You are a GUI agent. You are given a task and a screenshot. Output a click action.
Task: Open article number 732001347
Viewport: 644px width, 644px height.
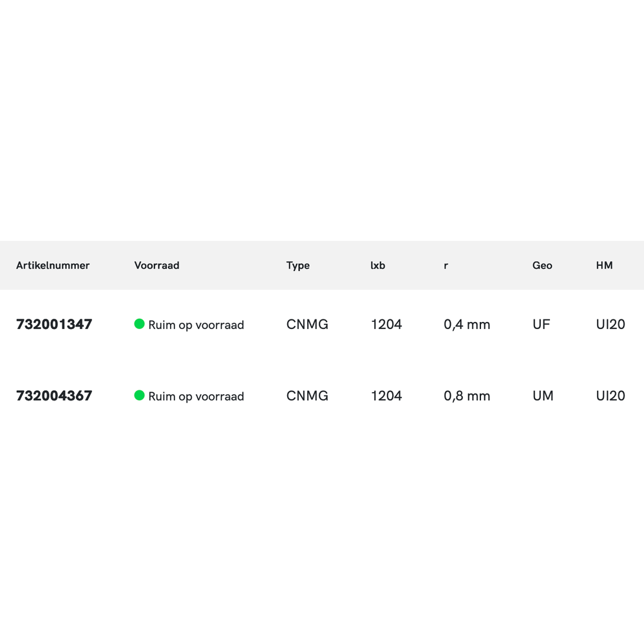click(x=54, y=325)
